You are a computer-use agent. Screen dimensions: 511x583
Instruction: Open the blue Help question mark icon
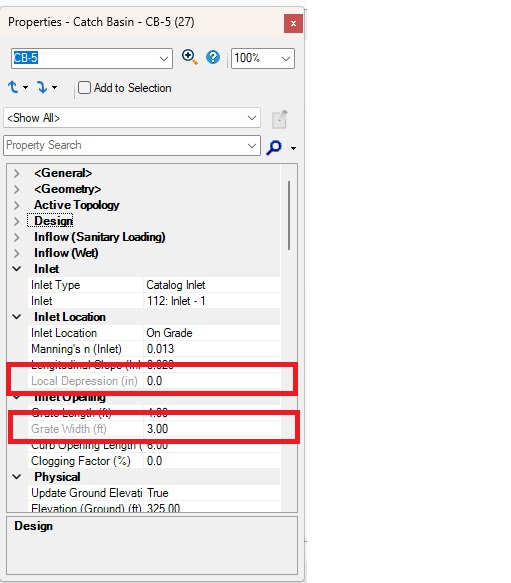coord(213,58)
